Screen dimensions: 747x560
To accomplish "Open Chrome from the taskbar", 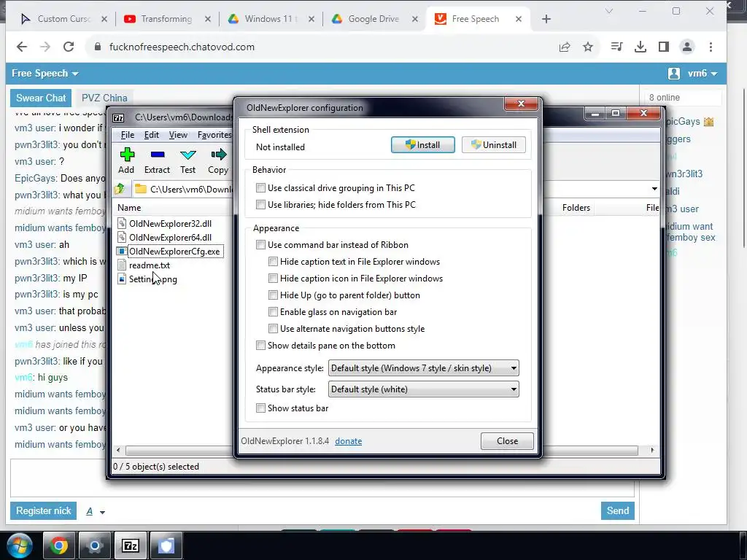I will (59, 545).
